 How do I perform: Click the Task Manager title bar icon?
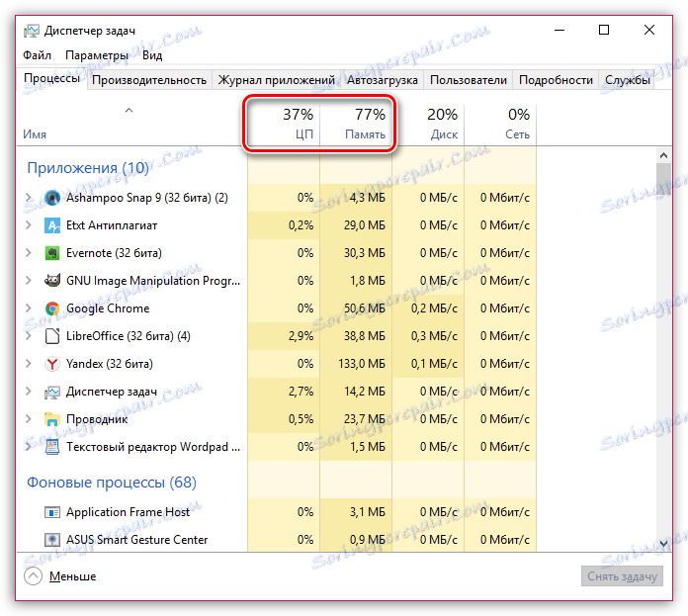tap(32, 31)
